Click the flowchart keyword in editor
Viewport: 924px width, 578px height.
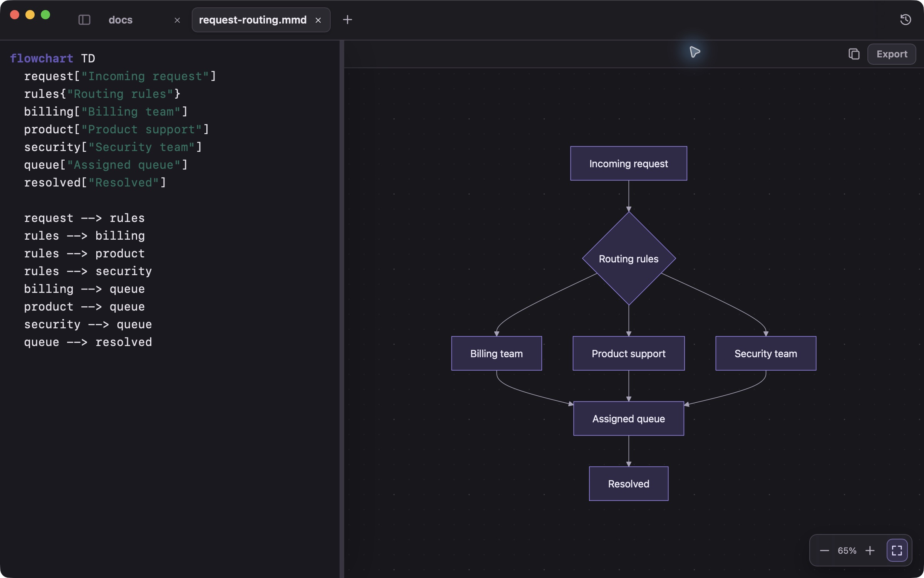[x=42, y=58]
